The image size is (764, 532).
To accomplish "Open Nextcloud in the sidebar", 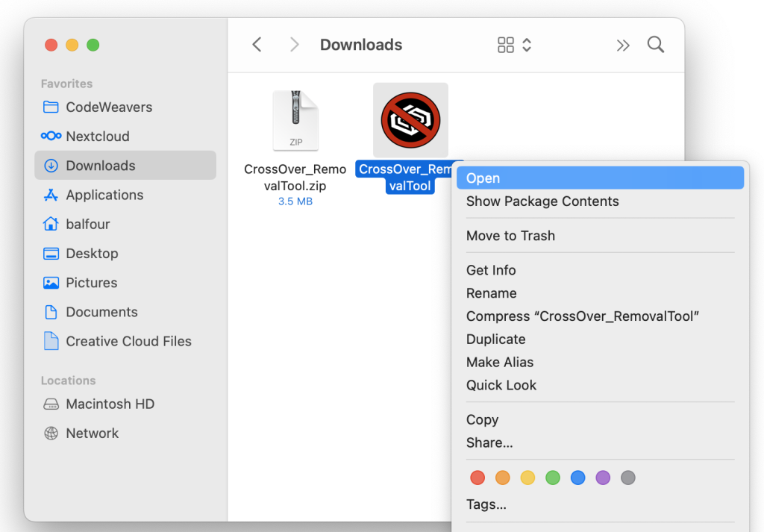I will (97, 137).
